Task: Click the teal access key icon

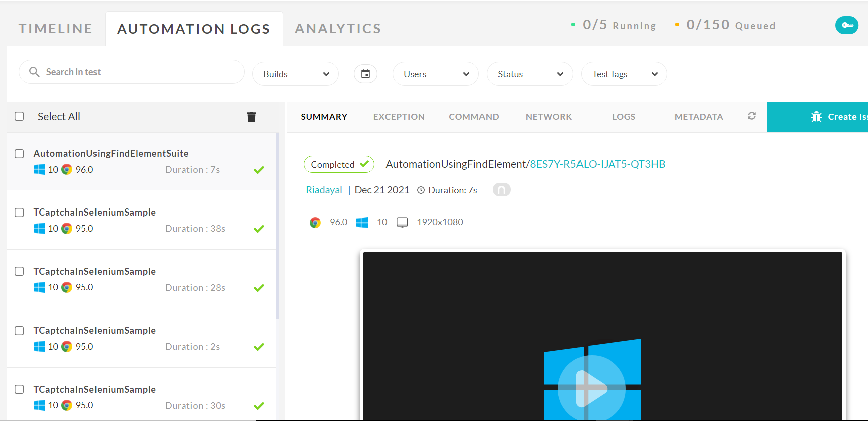Action: coord(846,25)
